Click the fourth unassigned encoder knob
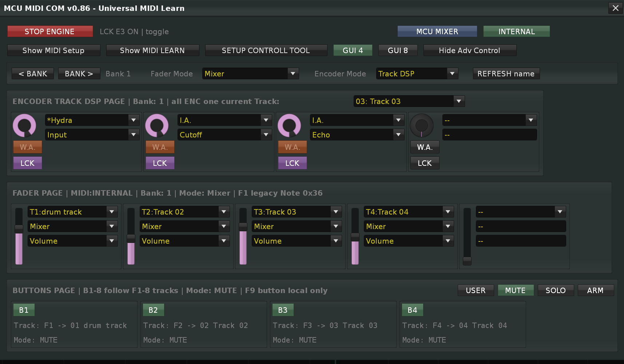 point(422,126)
